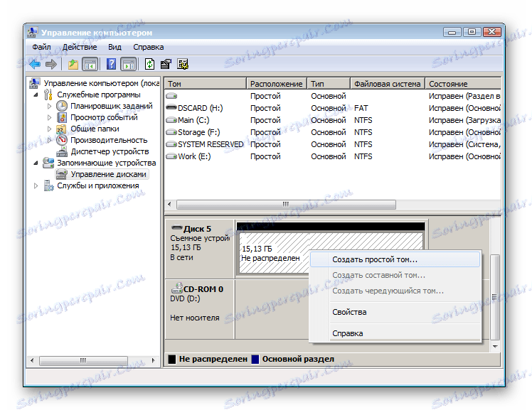This screenshot has height=410, width=532.
Task: Click the Планировщик заданий clock icon
Action: [x=62, y=106]
